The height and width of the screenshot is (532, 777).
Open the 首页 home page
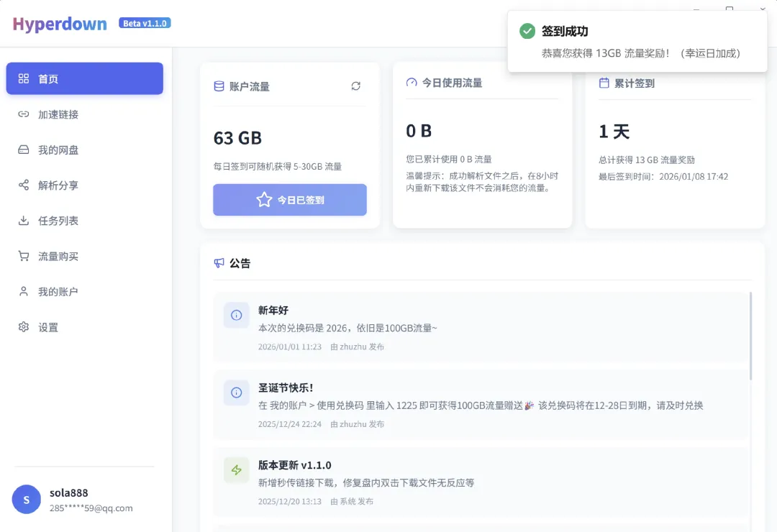tap(84, 78)
